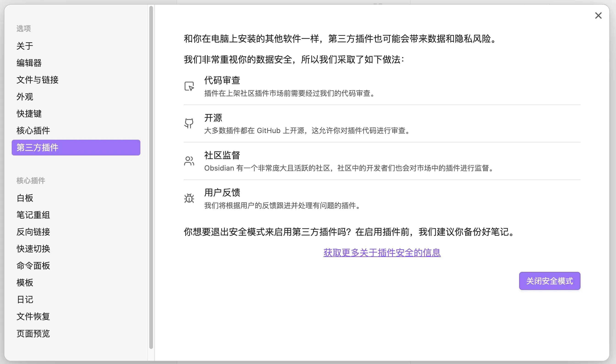
Task: Open the plugin security information link
Action: (382, 252)
